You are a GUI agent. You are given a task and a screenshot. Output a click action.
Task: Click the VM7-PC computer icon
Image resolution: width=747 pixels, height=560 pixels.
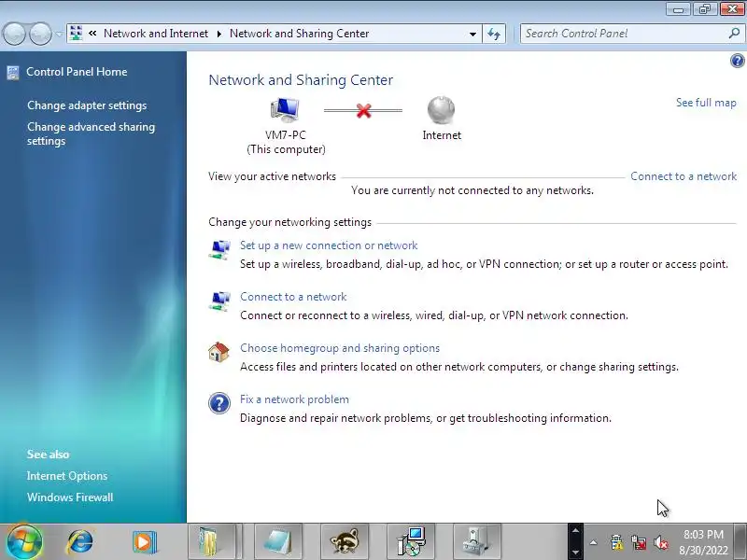point(285,110)
